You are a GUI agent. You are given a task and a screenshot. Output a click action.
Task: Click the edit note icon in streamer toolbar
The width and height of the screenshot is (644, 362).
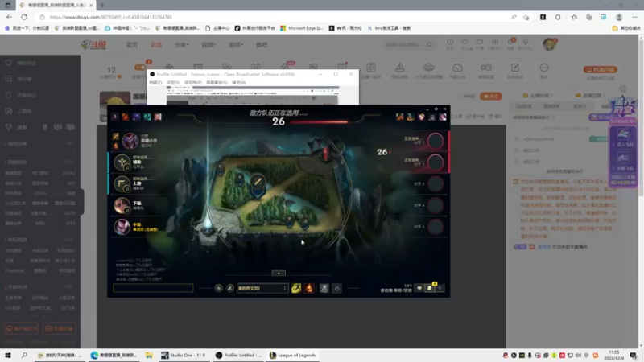click(x=515, y=68)
